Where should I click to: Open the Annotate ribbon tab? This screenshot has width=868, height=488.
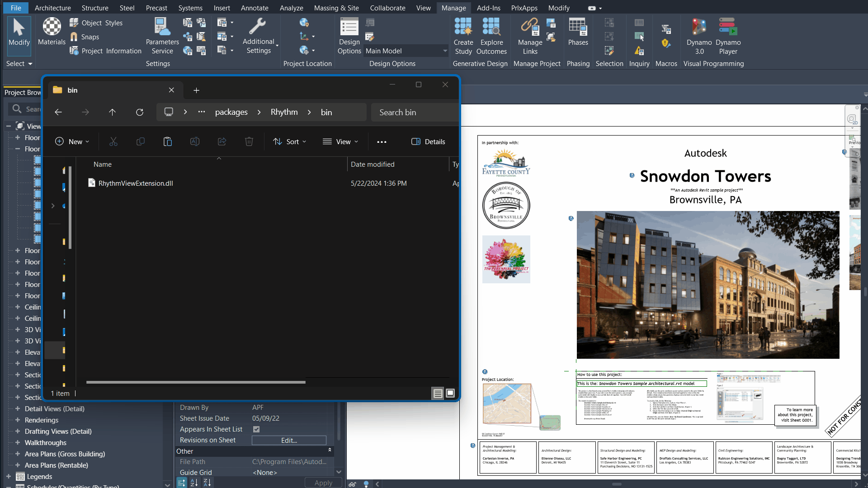click(x=255, y=8)
